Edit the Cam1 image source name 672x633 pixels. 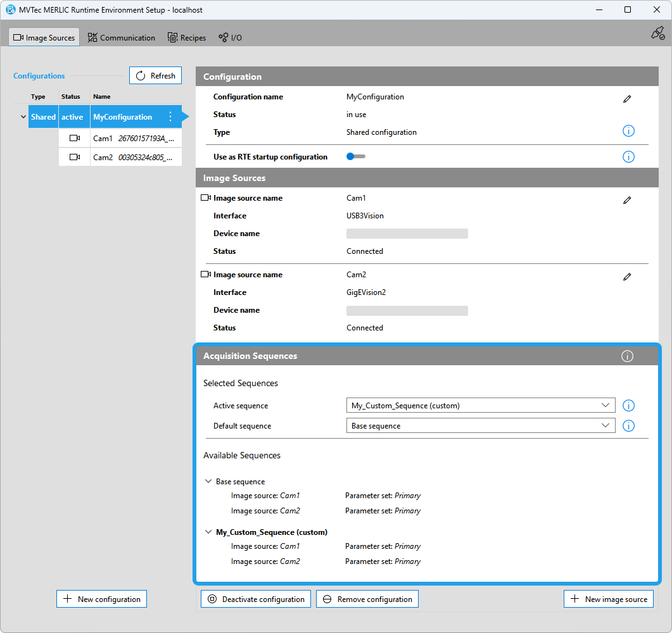pos(627,200)
